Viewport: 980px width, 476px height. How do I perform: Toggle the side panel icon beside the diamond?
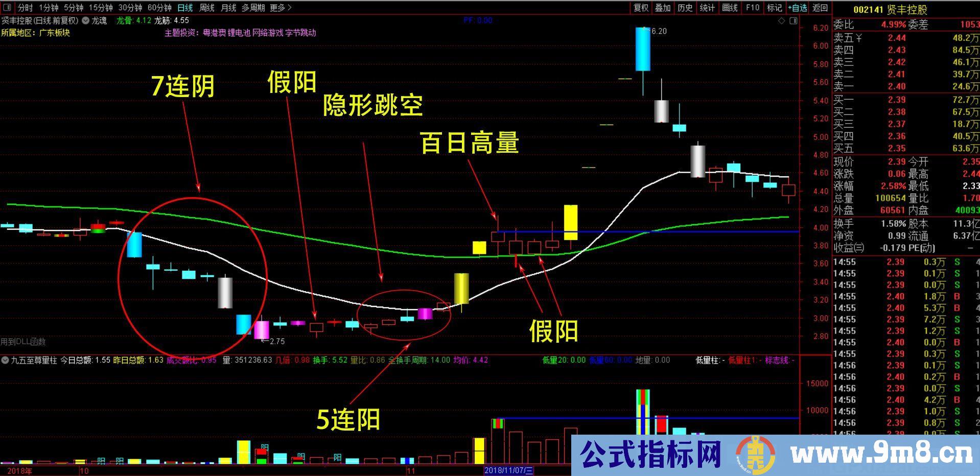[793, 21]
